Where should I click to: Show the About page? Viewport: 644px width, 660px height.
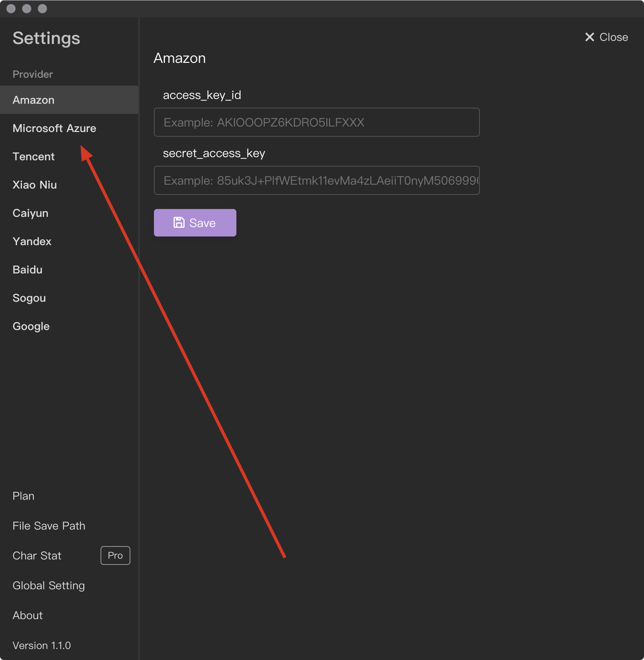point(27,616)
